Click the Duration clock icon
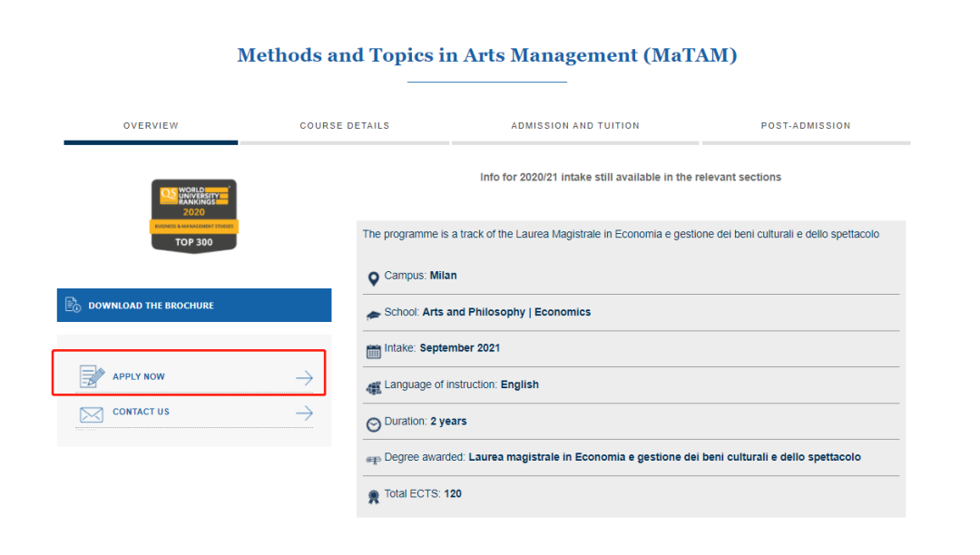This screenshot has height=555, width=980. (x=373, y=424)
